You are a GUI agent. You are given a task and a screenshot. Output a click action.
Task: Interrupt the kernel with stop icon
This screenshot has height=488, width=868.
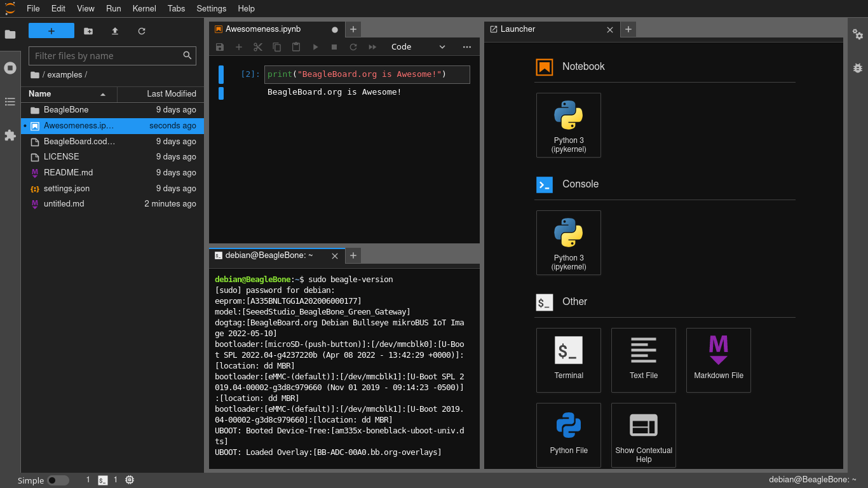(334, 47)
